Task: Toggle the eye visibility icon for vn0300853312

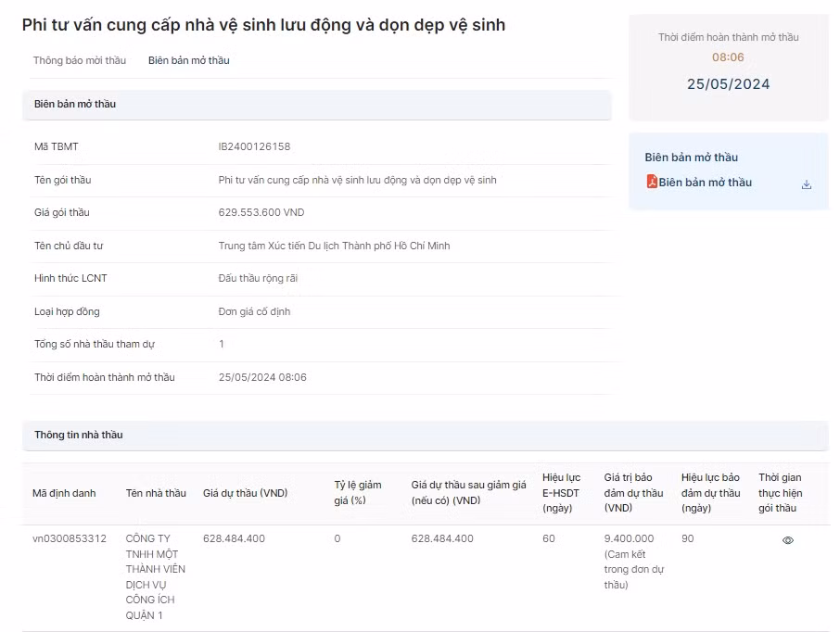Action: 787,538
